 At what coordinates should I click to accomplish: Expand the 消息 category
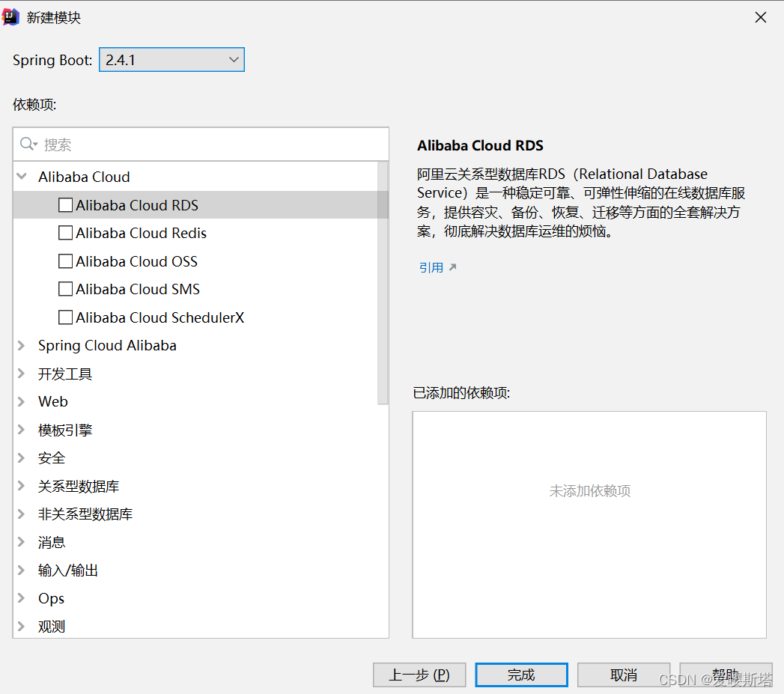point(22,541)
